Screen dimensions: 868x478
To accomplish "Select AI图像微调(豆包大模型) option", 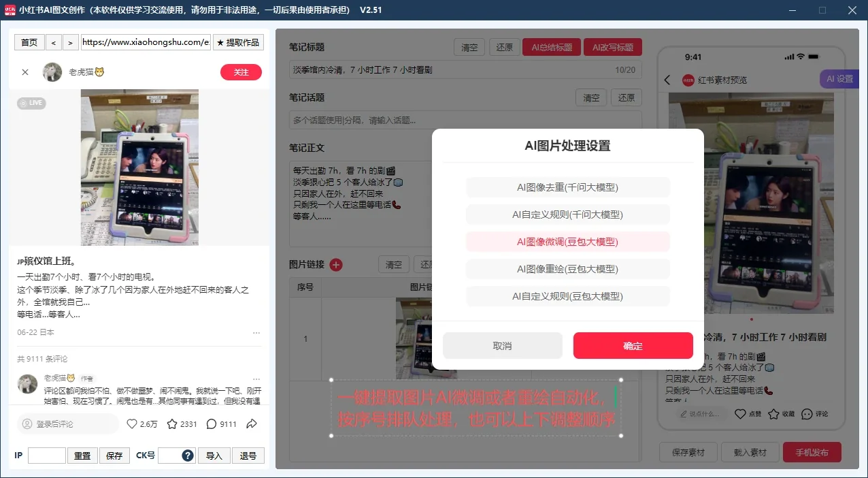I will coord(568,242).
